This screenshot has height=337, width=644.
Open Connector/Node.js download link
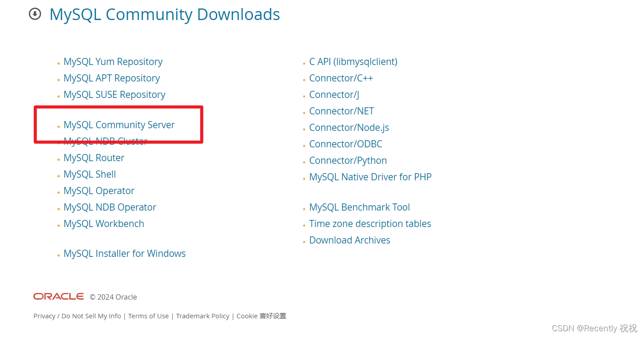pyautogui.click(x=349, y=128)
